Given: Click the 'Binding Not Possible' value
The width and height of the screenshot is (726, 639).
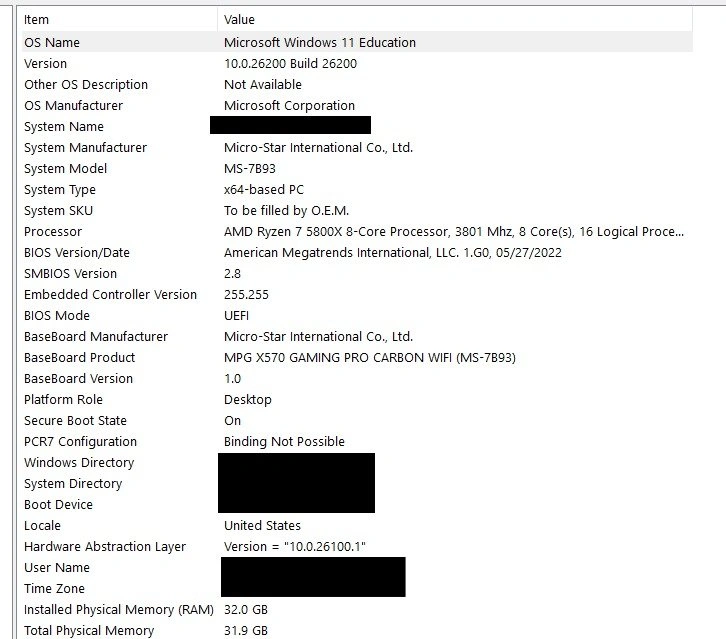Looking at the screenshot, I should 284,442.
